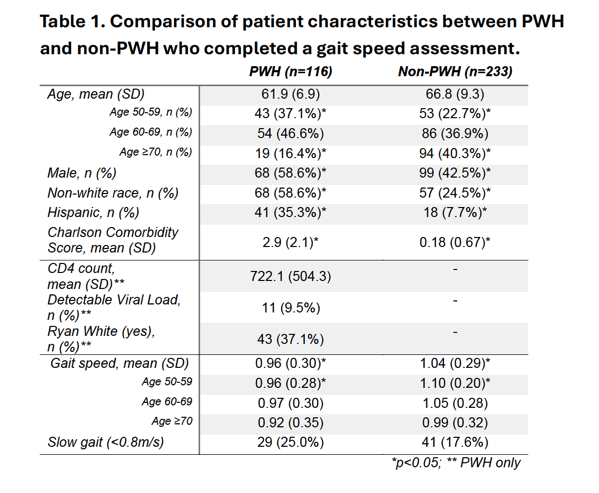Select the Male, n (%) row label
Viewport: 599px width, 493px height.
point(82,173)
